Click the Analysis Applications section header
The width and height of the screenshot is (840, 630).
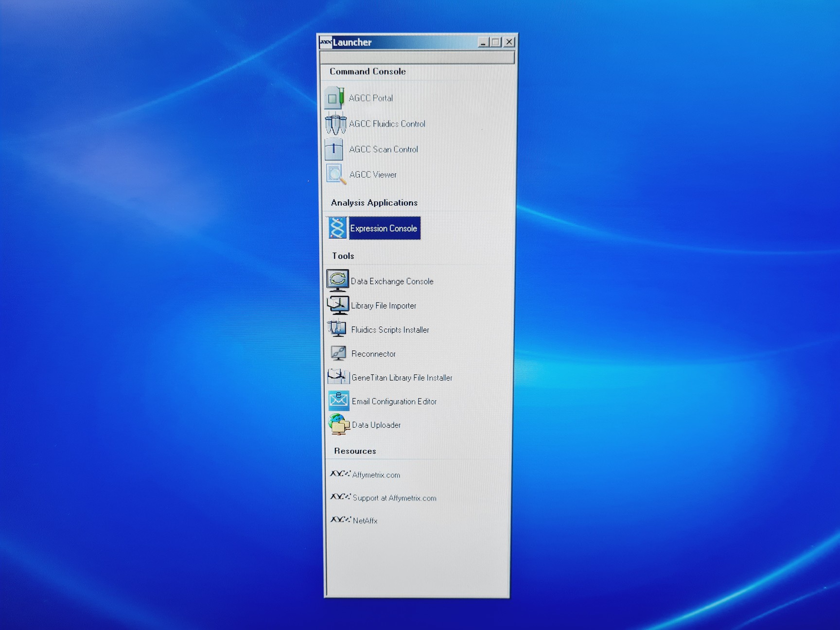pyautogui.click(x=374, y=203)
